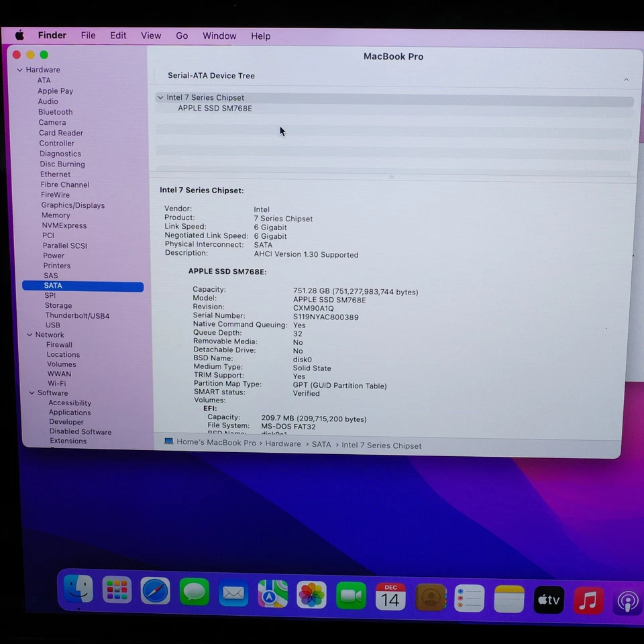Viewport: 644px width, 644px height.
Task: Collapse the Hardware category in the sidebar
Action: (20, 70)
